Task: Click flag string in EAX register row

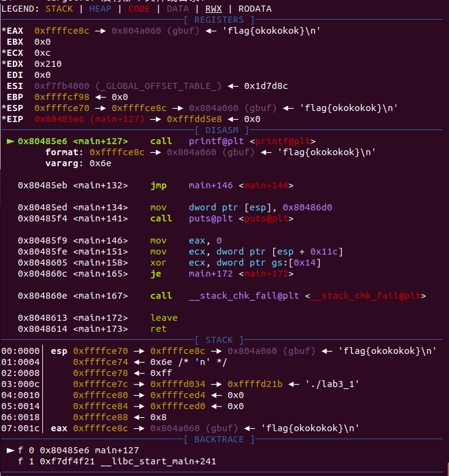Action: [x=271, y=31]
